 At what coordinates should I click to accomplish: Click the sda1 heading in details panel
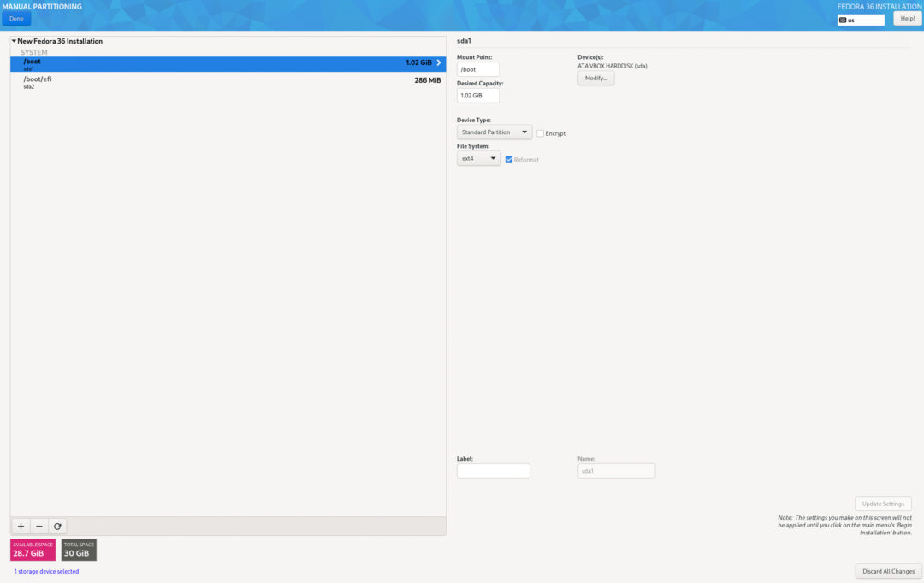click(x=464, y=41)
